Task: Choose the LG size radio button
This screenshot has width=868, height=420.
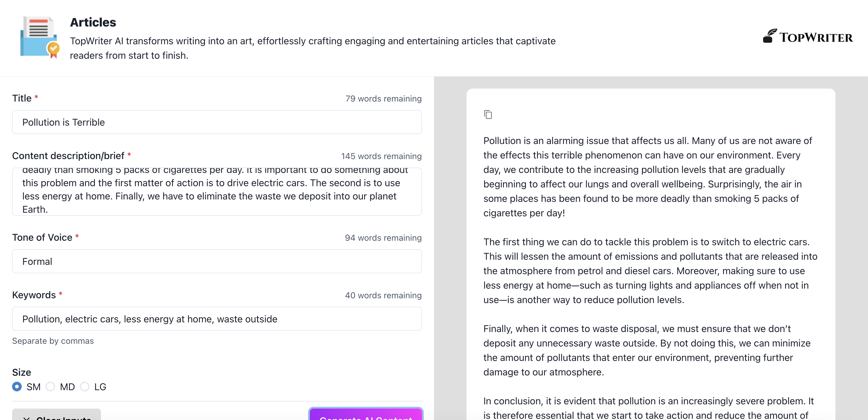Action: (x=85, y=386)
